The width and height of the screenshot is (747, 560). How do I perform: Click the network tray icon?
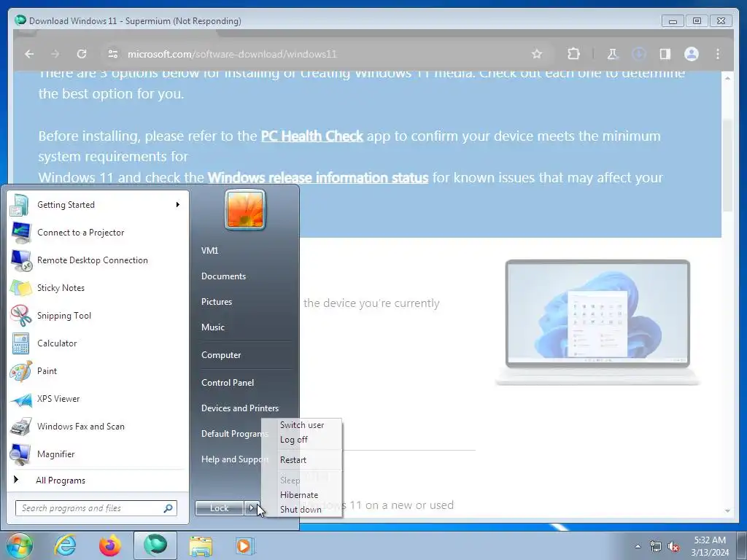coord(656,546)
